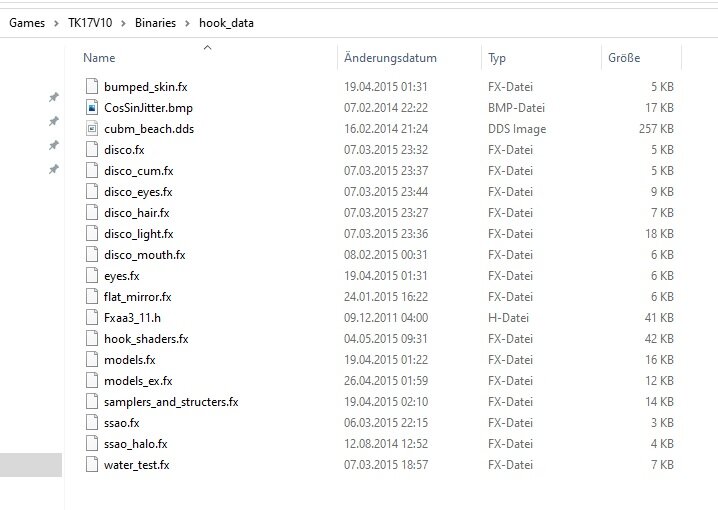
Task: Click the bumped_skin.fx file icon
Action: (x=92, y=87)
